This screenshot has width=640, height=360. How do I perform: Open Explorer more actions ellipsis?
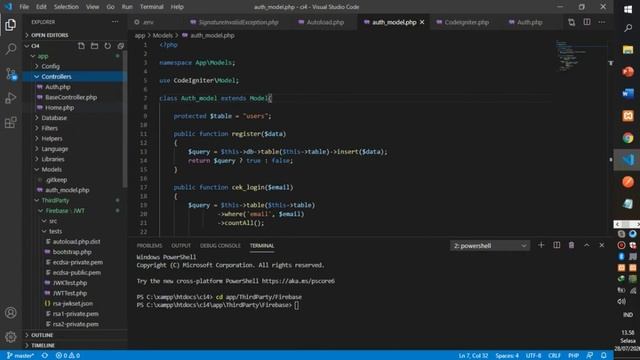point(115,22)
